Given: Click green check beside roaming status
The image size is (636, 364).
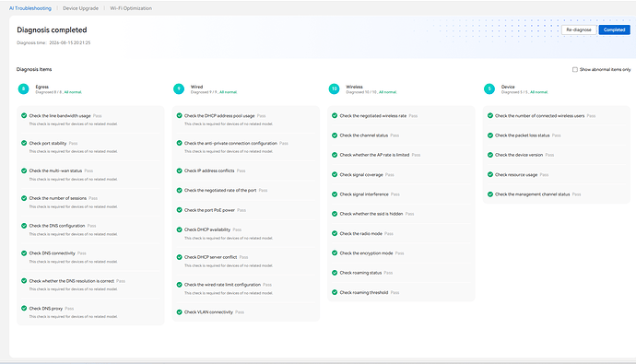Looking at the screenshot, I should (x=335, y=273).
